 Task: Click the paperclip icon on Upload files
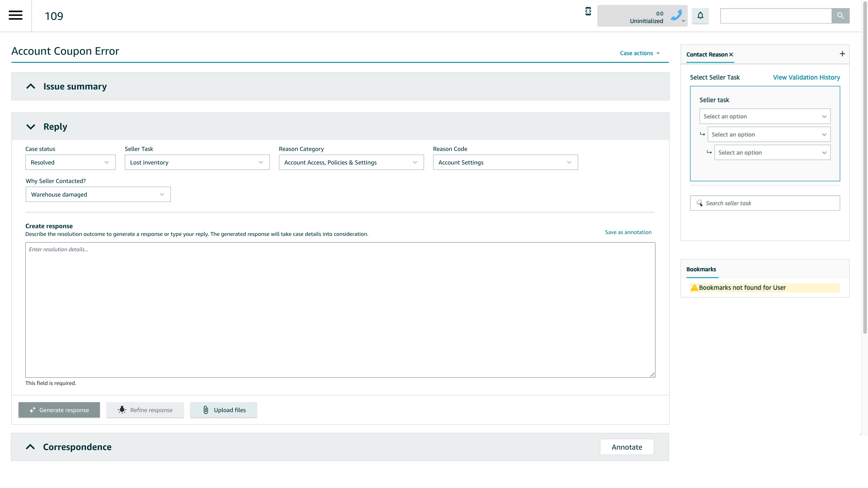[206, 410]
